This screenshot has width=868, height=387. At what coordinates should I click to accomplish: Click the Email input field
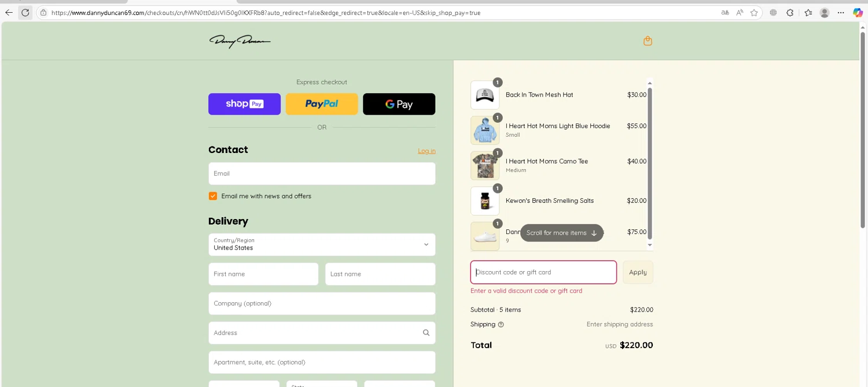click(322, 173)
